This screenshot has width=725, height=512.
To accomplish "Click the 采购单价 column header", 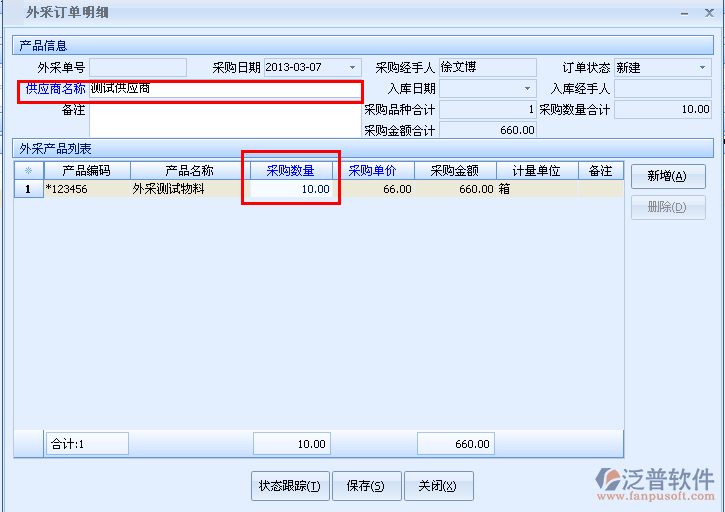I will pyautogui.click(x=373, y=171).
